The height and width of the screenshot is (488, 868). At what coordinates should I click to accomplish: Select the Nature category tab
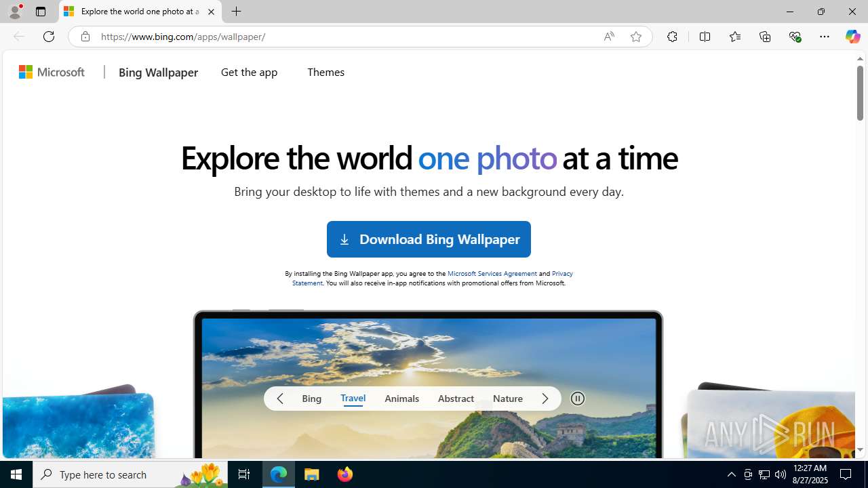tap(508, 399)
